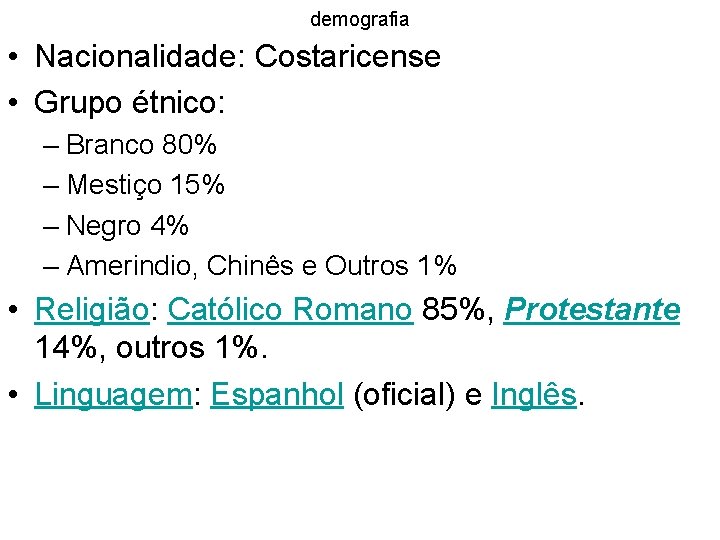This screenshot has height=540, width=720.
Task: Click the bullet before Religião
Action: pos(14,310)
